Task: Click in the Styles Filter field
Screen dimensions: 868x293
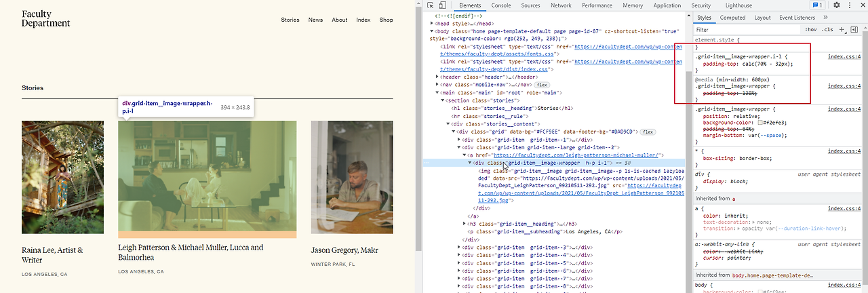Action: (746, 30)
